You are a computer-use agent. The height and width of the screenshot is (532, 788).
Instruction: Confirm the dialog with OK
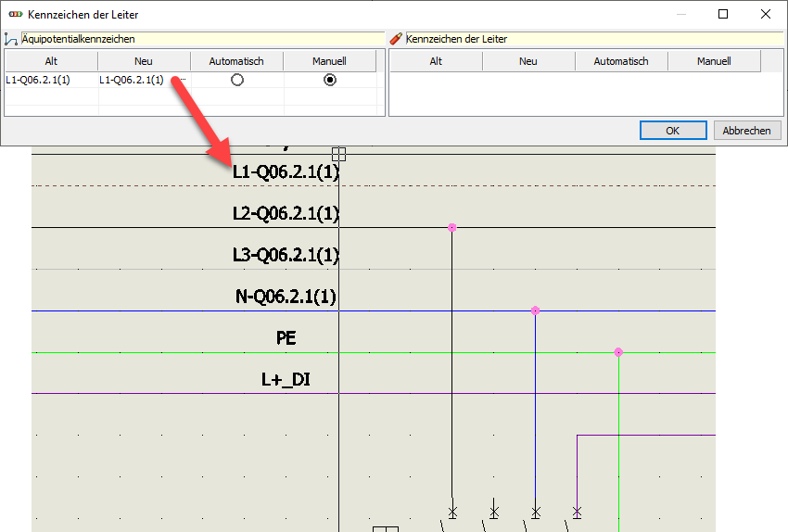point(673,131)
